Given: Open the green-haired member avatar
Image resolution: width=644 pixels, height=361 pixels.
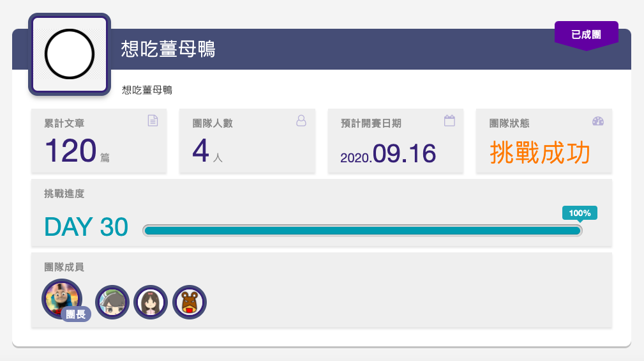Looking at the screenshot, I should coord(112,302).
